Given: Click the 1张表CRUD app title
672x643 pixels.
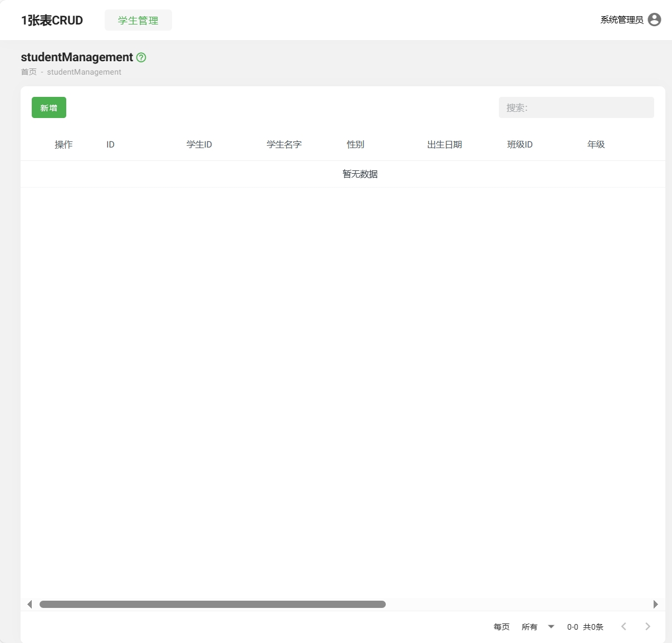Looking at the screenshot, I should 52,20.
